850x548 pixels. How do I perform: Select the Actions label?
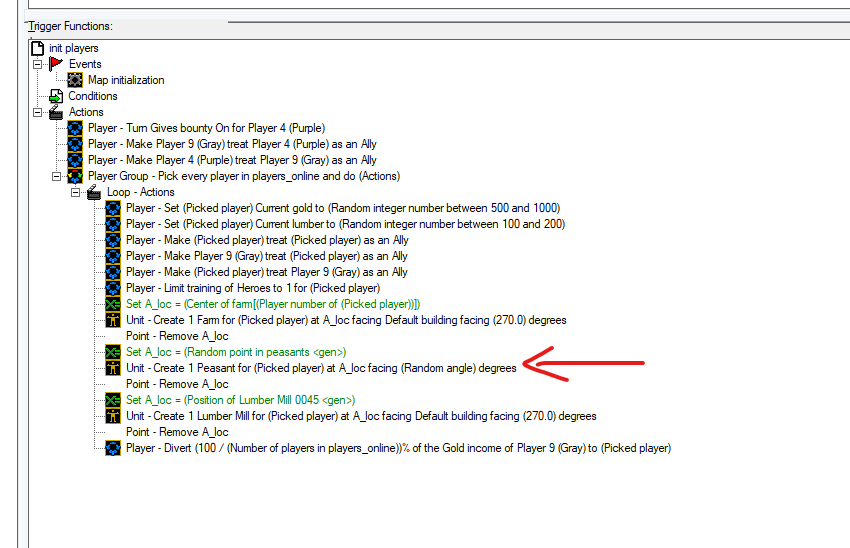tap(86, 112)
